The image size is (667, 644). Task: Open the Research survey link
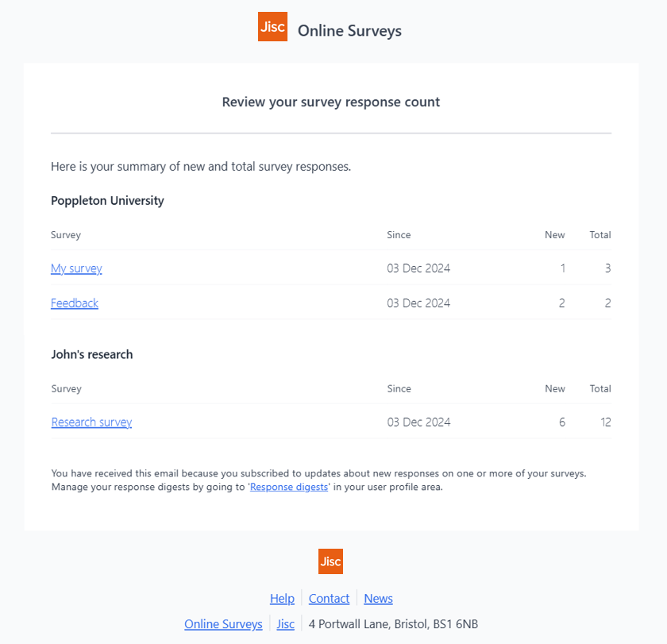(x=91, y=422)
